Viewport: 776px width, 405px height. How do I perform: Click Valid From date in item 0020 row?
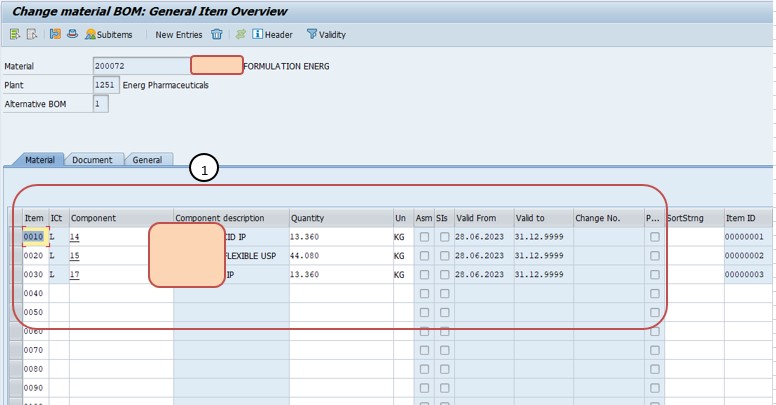point(484,255)
